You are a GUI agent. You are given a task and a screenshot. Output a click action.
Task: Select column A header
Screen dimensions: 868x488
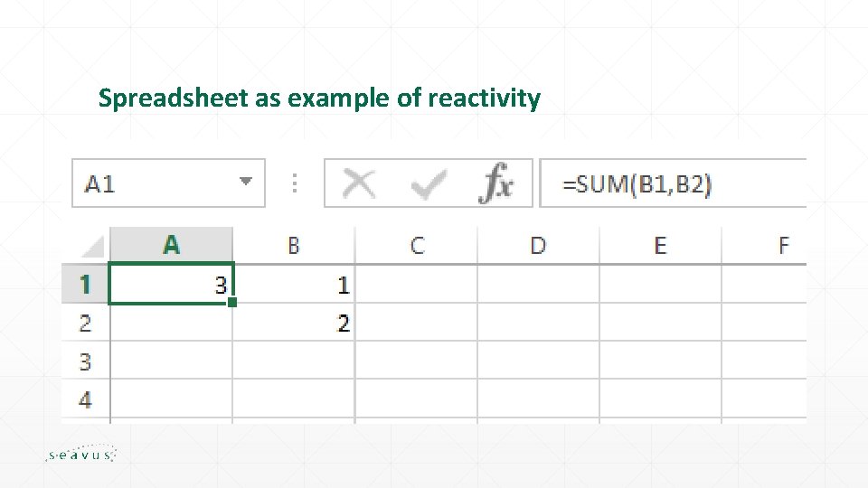[x=171, y=245]
